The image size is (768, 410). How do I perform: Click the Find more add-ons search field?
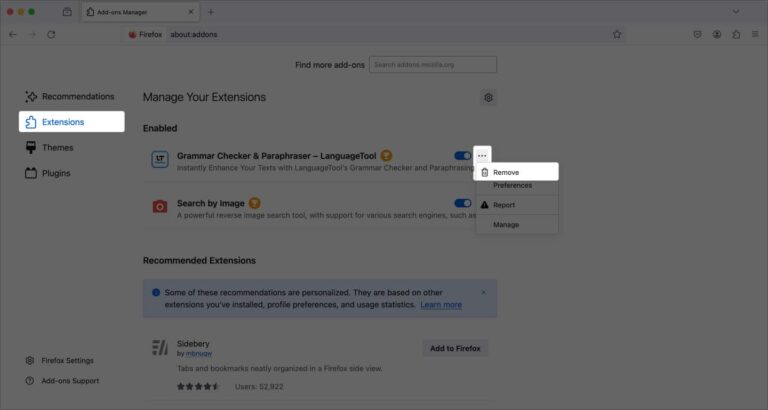(432, 65)
